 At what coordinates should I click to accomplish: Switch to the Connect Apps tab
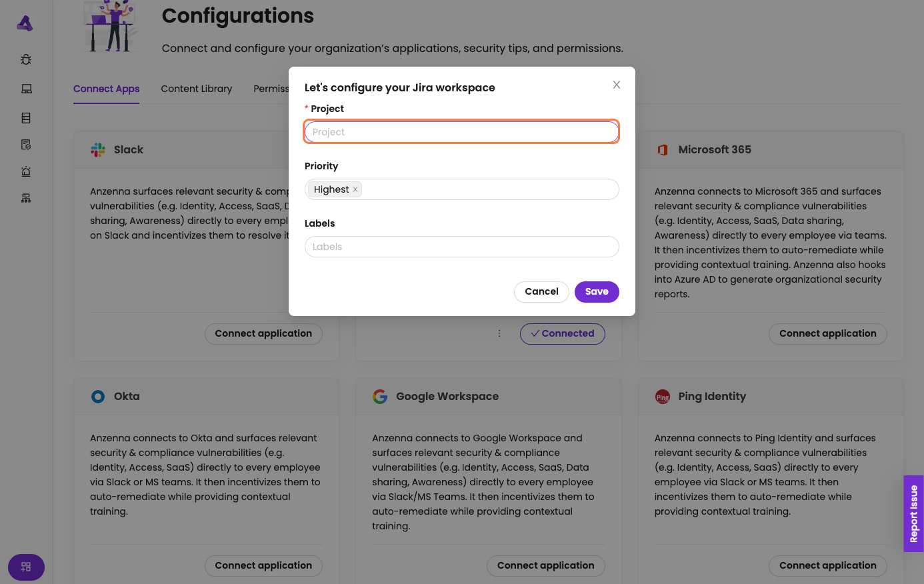coord(106,89)
